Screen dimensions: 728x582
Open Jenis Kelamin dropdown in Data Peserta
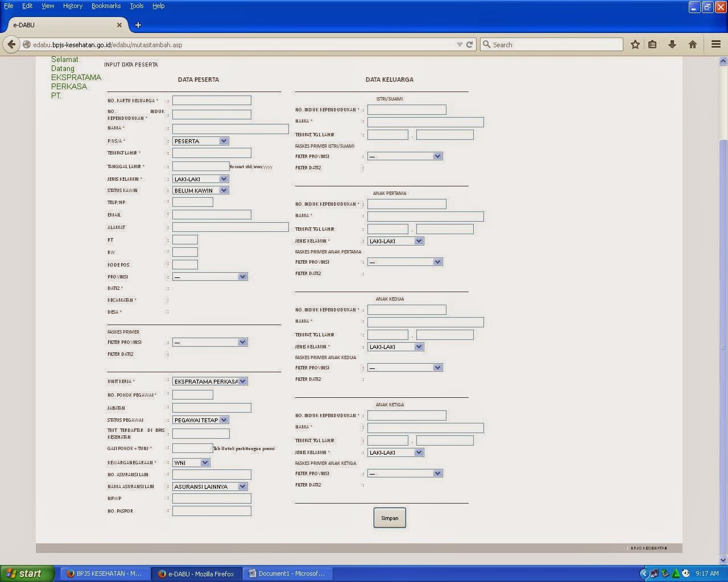200,179
